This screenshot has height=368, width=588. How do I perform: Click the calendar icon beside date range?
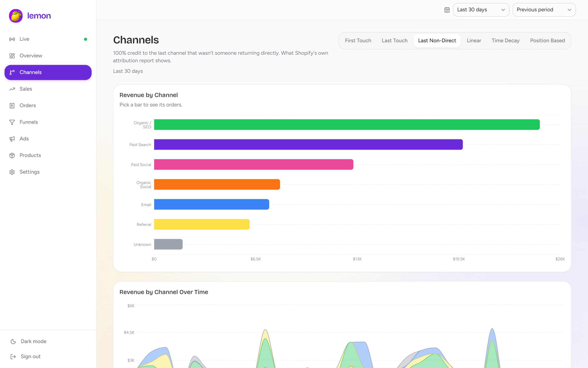coord(447,10)
